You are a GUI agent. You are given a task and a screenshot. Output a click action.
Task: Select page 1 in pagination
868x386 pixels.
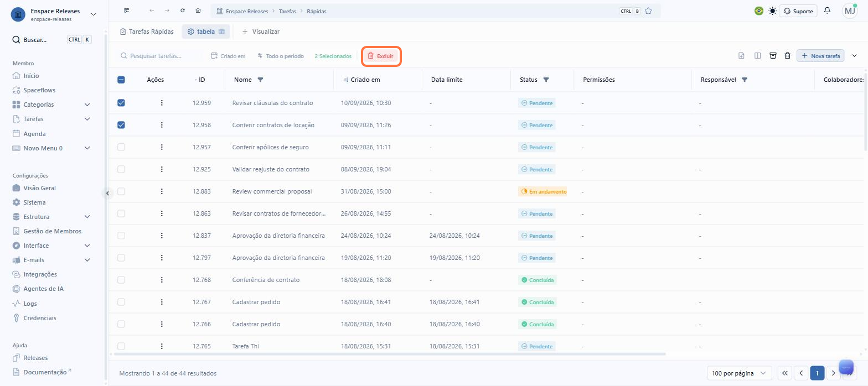point(817,373)
